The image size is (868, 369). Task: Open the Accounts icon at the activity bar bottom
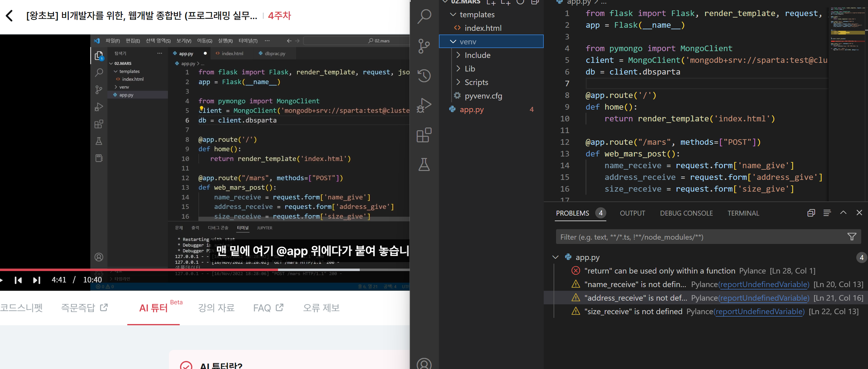(x=424, y=364)
